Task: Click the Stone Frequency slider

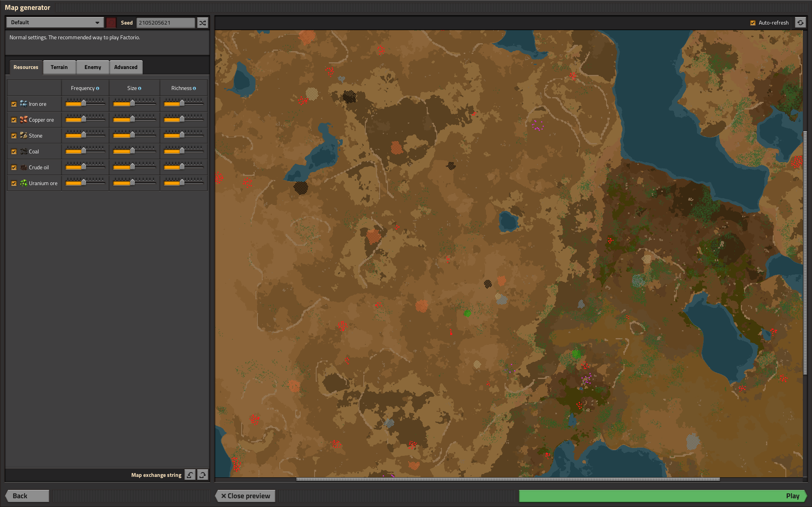Action: [x=85, y=135]
